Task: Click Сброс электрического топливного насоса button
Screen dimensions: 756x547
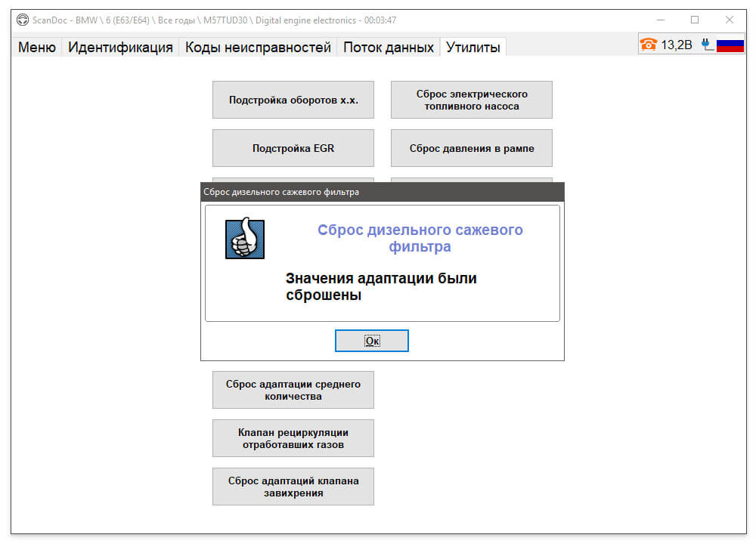Action: coord(472,100)
